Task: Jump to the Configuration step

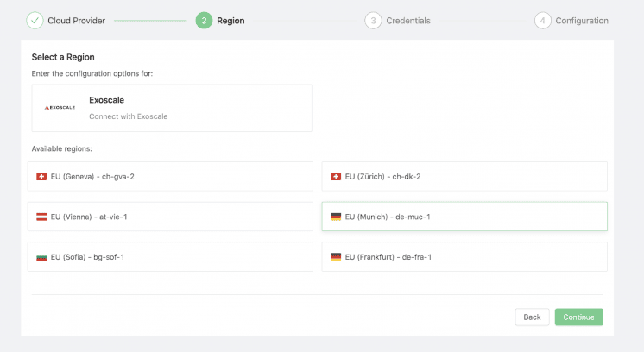Action: [581, 21]
